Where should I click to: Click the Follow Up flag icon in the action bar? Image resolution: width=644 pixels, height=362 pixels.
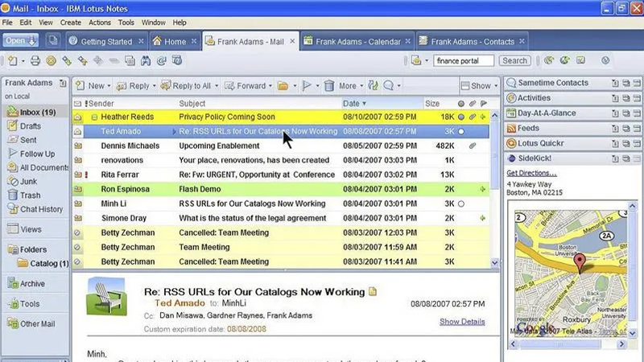coord(307,86)
